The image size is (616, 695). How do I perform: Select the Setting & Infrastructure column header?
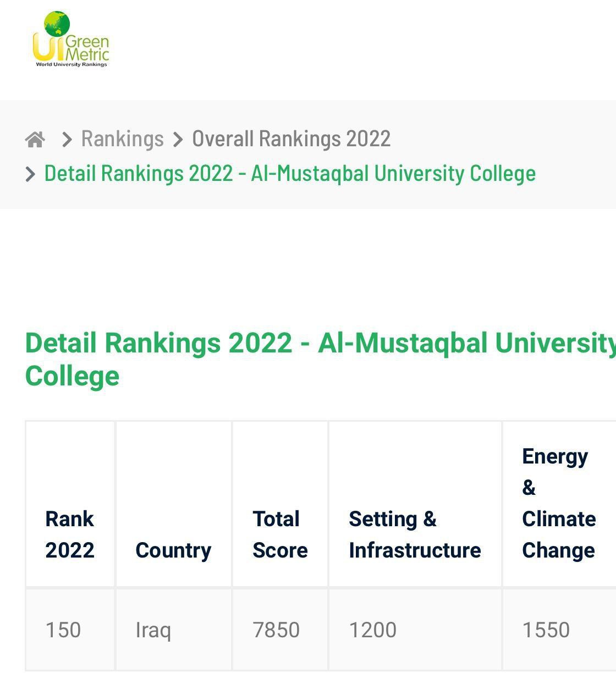(x=415, y=534)
